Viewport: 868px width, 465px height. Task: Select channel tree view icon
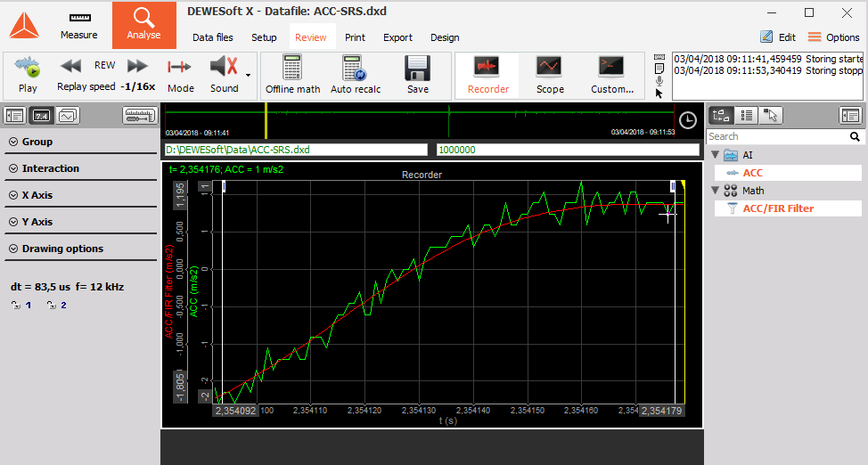pos(721,116)
